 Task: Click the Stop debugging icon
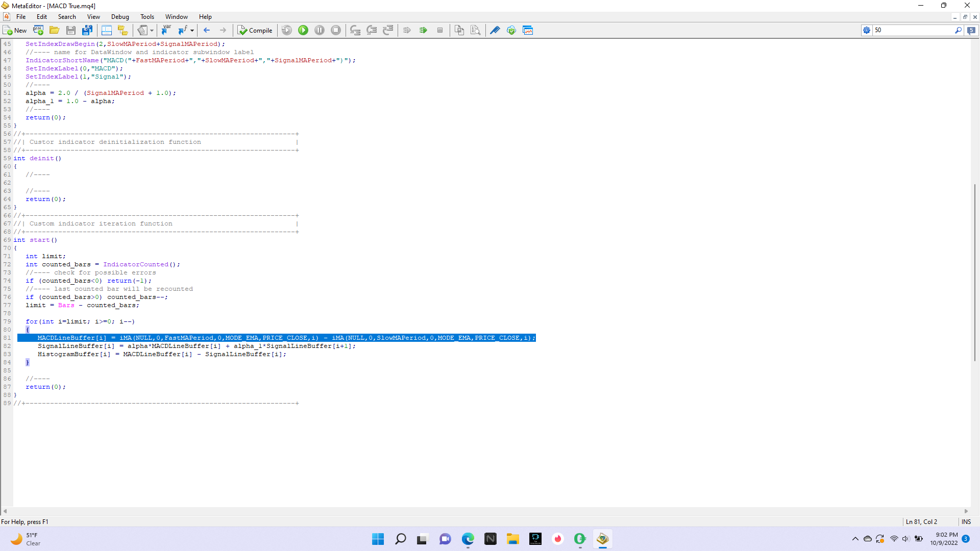tap(336, 30)
